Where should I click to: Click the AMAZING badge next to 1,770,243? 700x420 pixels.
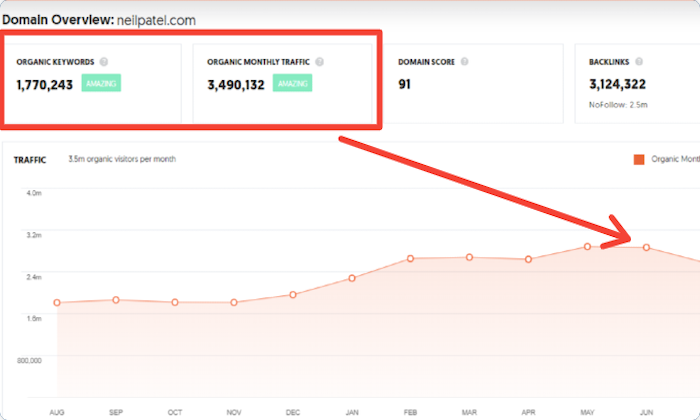pos(101,83)
